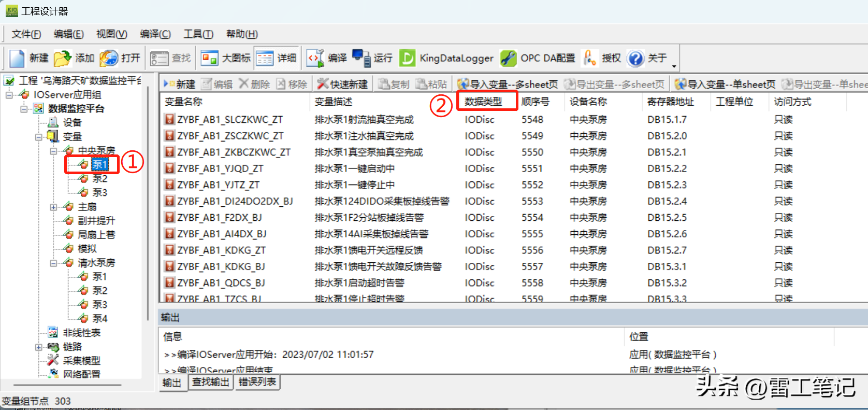Launch KingDataLogger from the toolbar
The image size is (868, 410).
click(x=407, y=58)
